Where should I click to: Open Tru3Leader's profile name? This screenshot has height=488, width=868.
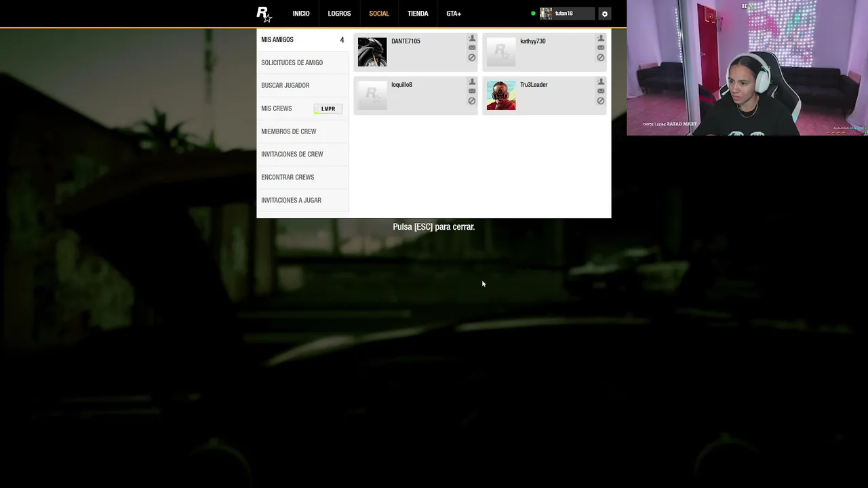point(534,85)
